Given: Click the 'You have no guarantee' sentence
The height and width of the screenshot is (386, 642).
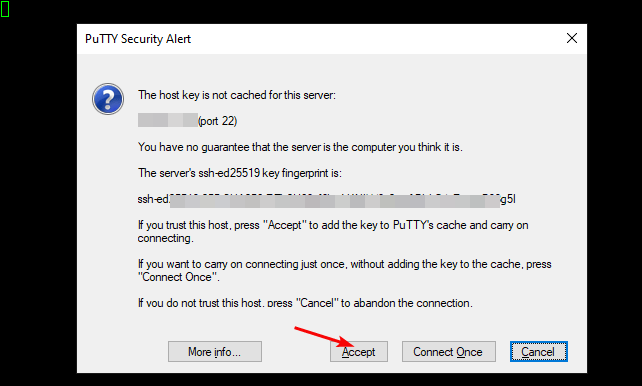Looking at the screenshot, I should [300, 147].
